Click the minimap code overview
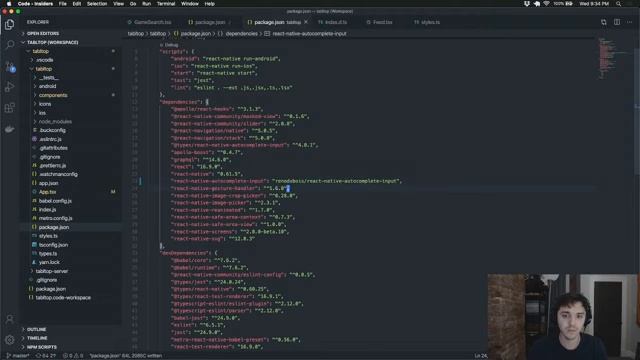The image size is (640, 360). pyautogui.click(x=611, y=58)
